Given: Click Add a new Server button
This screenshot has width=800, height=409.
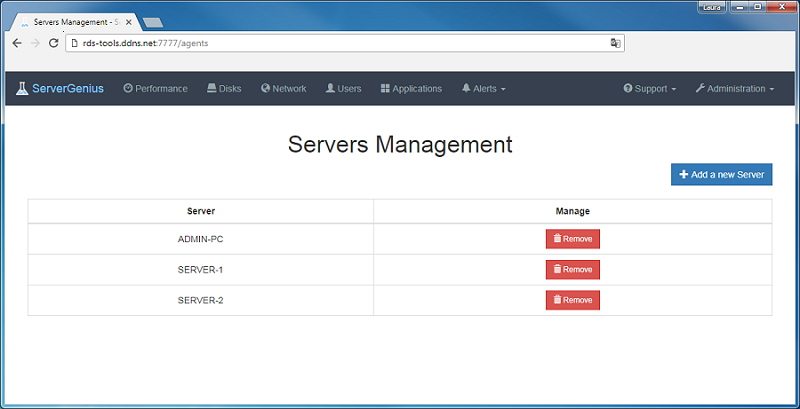Looking at the screenshot, I should [721, 175].
